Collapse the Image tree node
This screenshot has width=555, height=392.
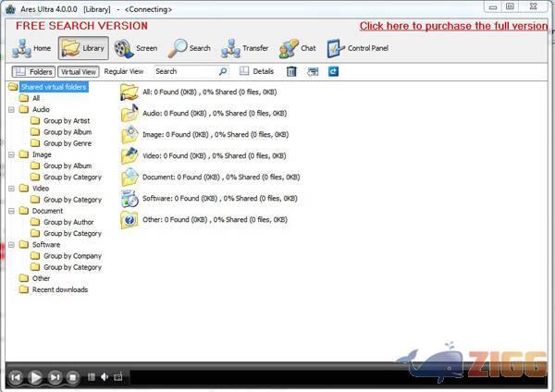coord(11,154)
